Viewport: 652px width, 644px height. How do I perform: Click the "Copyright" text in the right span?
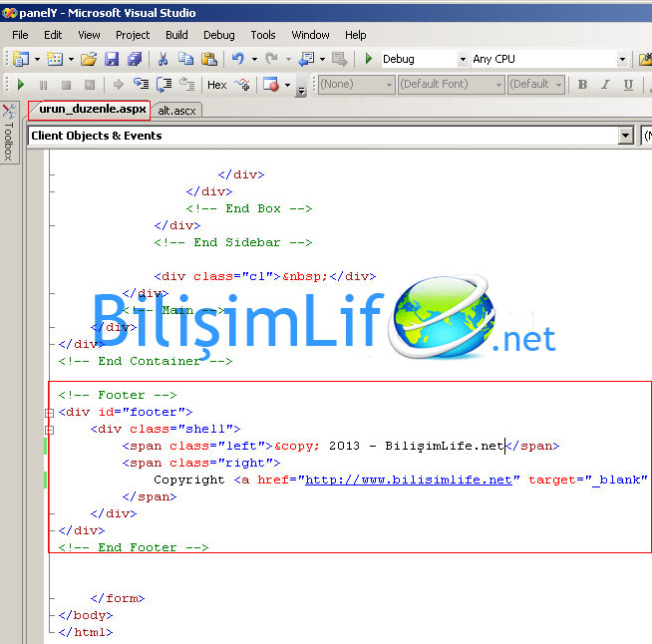click(189, 480)
